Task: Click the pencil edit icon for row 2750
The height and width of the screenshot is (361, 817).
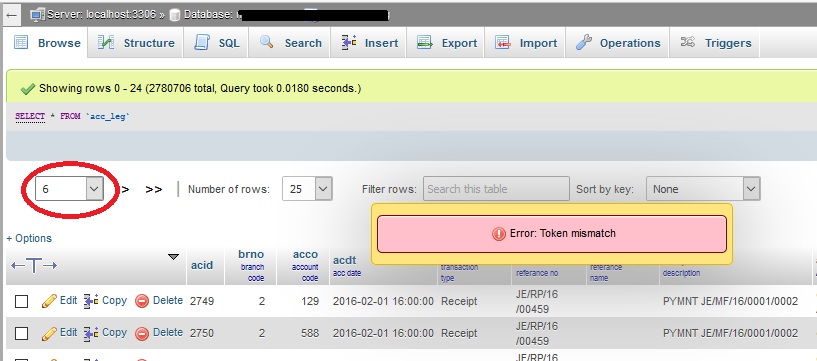Action: [49, 333]
